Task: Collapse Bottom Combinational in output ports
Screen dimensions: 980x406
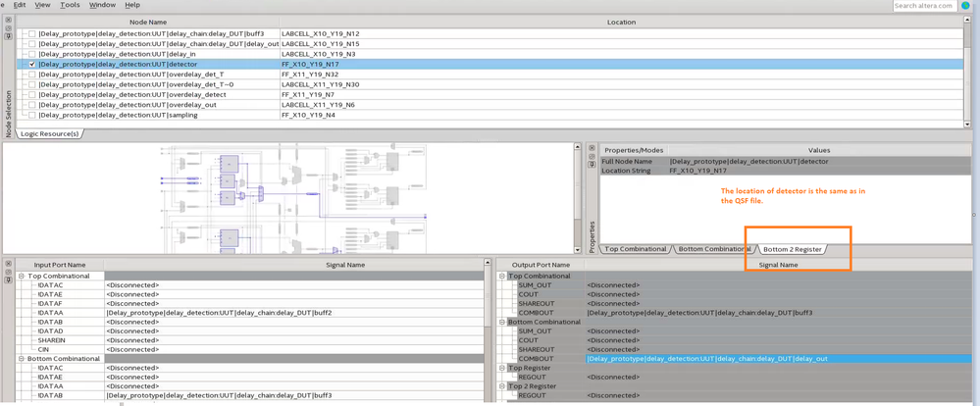Action: (x=502, y=322)
